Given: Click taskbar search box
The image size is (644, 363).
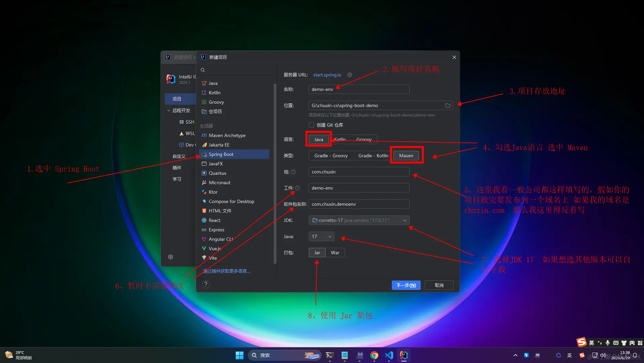Looking at the screenshot, I should point(285,355).
